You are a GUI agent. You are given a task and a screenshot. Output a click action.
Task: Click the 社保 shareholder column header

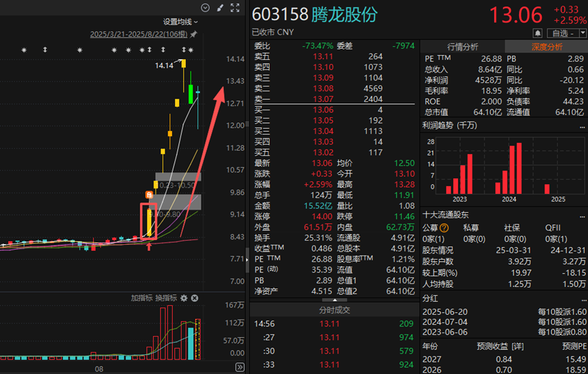[512, 228]
